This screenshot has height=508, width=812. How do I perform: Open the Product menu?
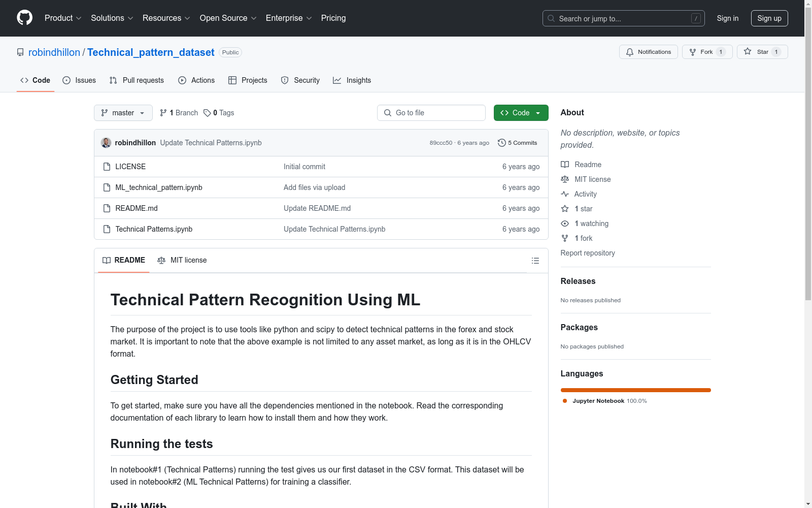coord(63,18)
